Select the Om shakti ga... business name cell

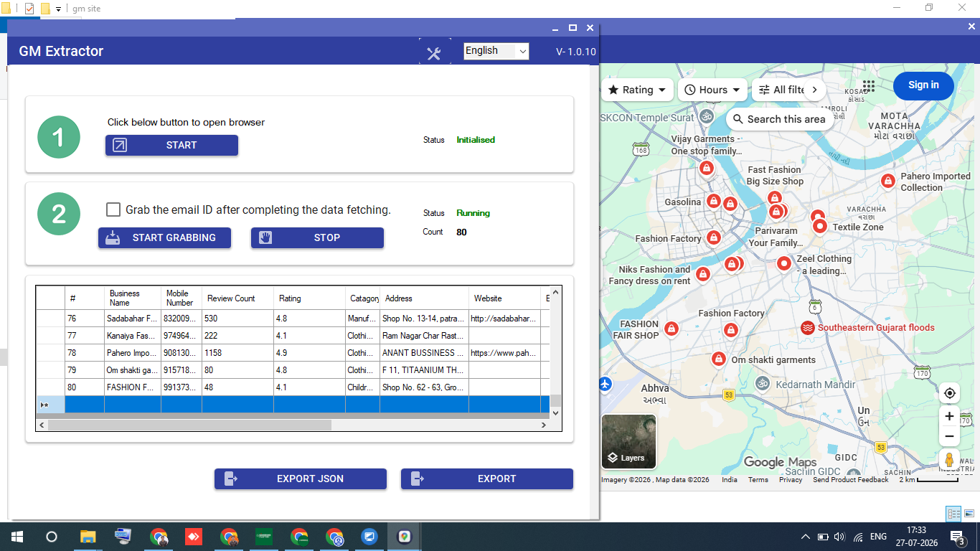[x=133, y=370]
